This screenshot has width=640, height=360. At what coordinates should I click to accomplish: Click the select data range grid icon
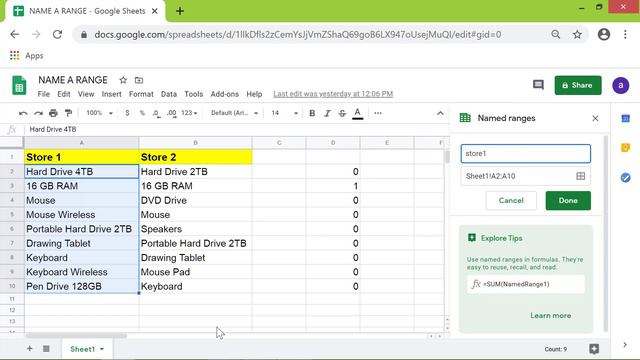(x=580, y=176)
